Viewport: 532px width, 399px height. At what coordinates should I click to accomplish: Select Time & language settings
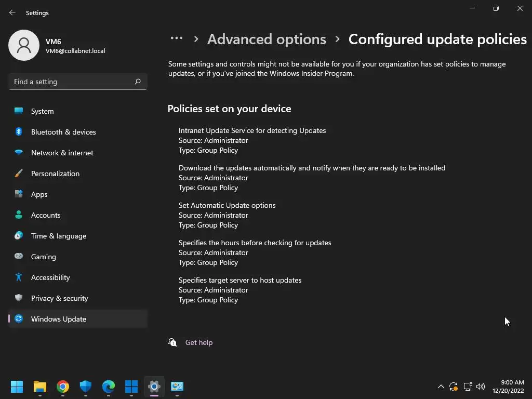point(59,236)
